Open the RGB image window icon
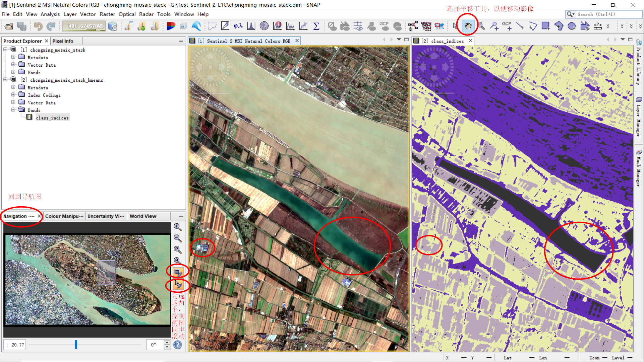644x362 pixels. click(x=171, y=26)
